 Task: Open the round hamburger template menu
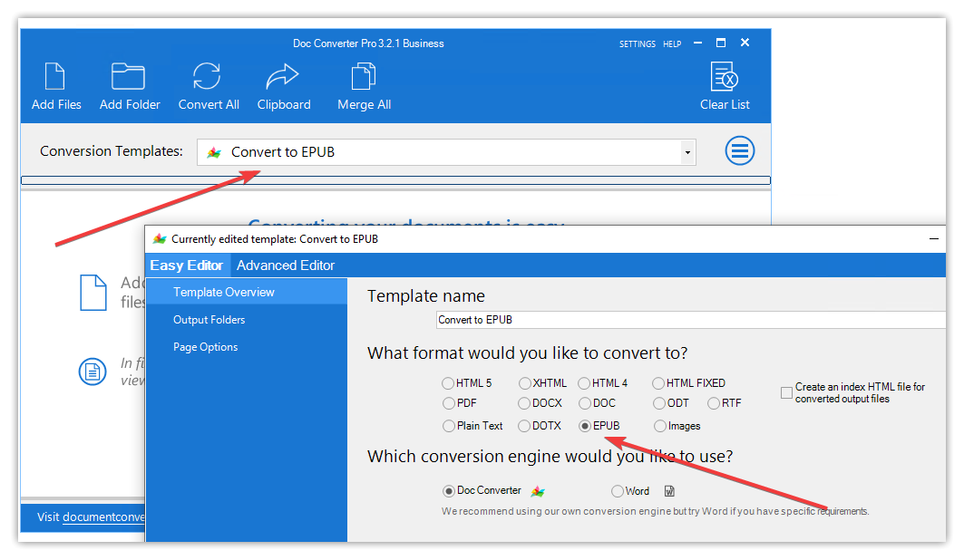point(740,150)
